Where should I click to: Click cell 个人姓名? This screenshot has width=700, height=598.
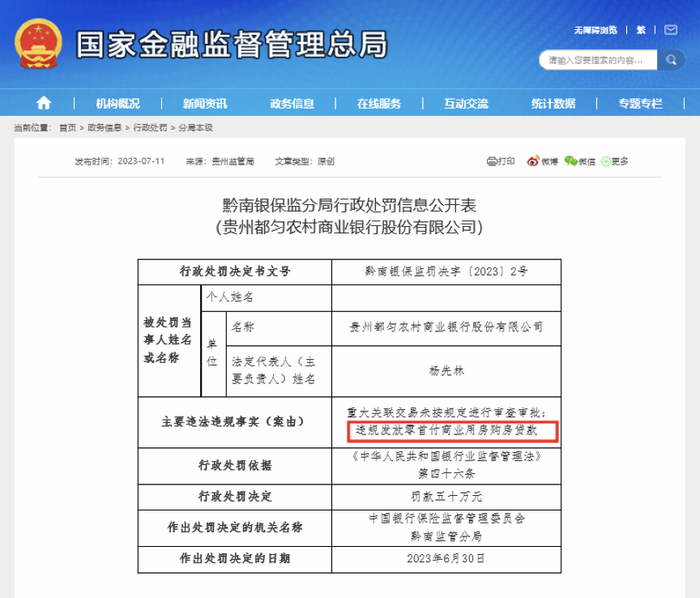pos(266,298)
